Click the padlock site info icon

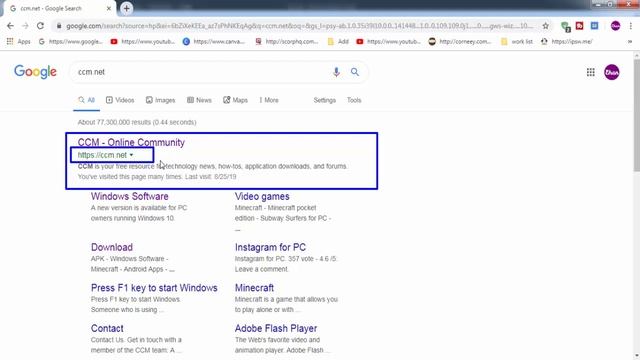click(x=59, y=26)
